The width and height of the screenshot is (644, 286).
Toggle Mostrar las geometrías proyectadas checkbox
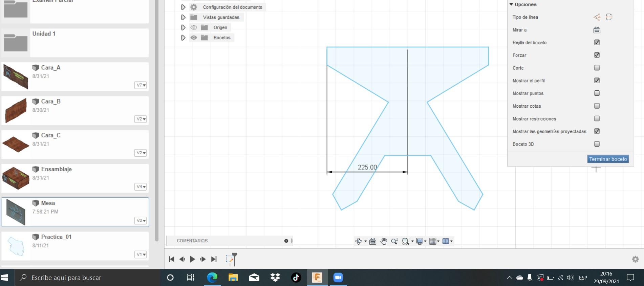[597, 131]
